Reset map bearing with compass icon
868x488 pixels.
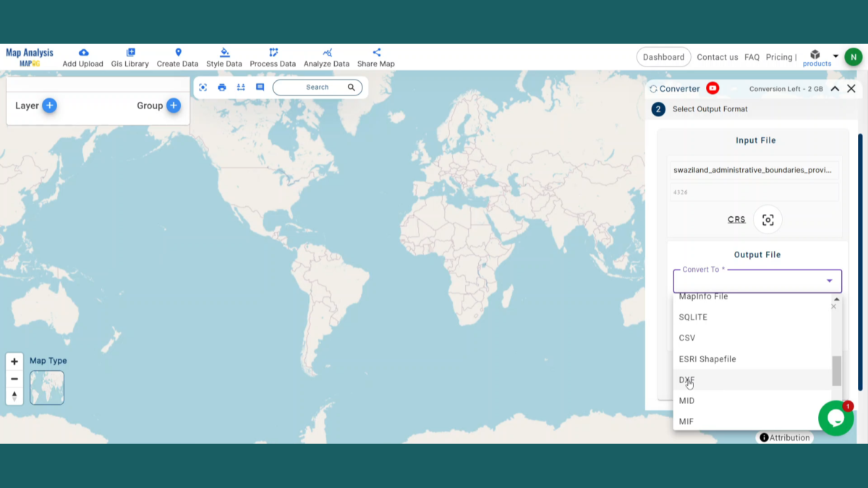pos(14,395)
